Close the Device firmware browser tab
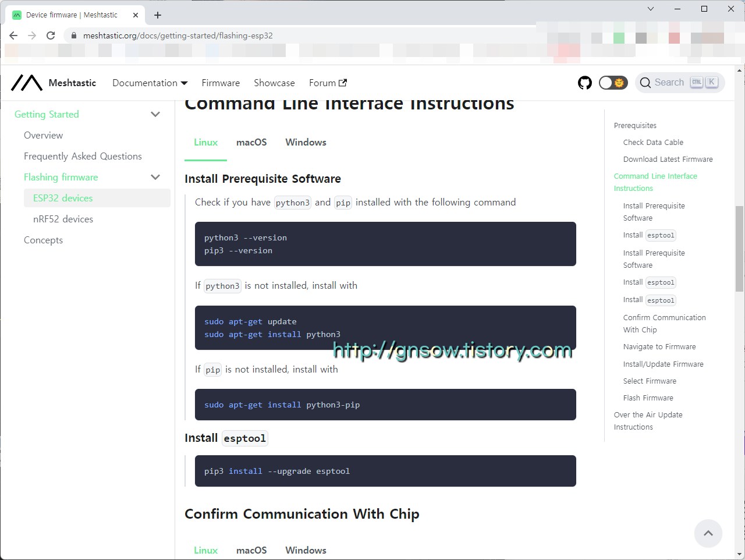This screenshot has height=560, width=745. (136, 15)
